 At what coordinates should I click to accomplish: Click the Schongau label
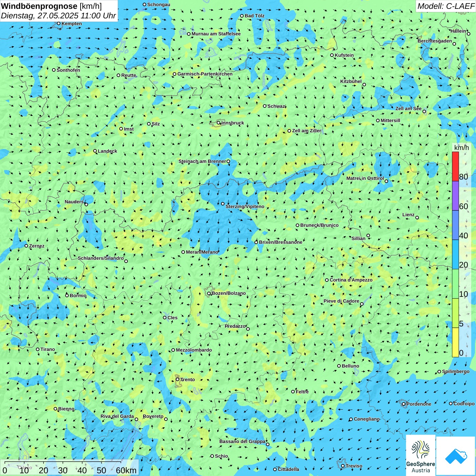click(x=158, y=4)
